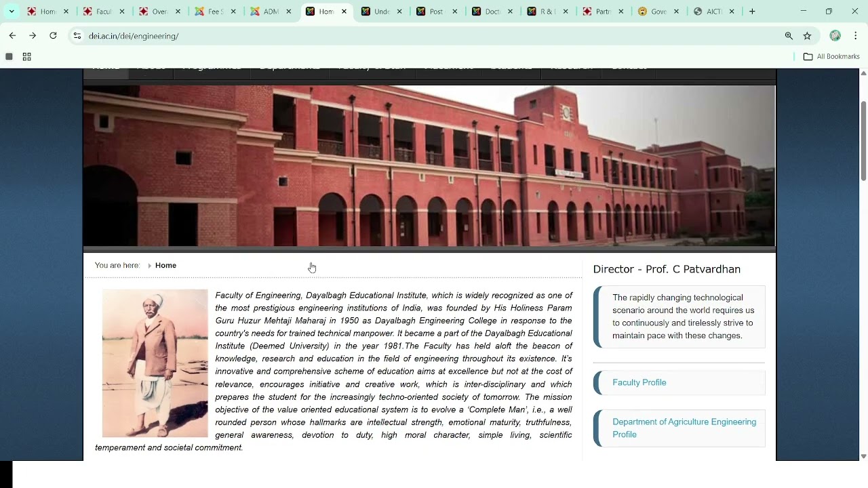
Task: Close the 'R & I' tab
Action: (566, 12)
